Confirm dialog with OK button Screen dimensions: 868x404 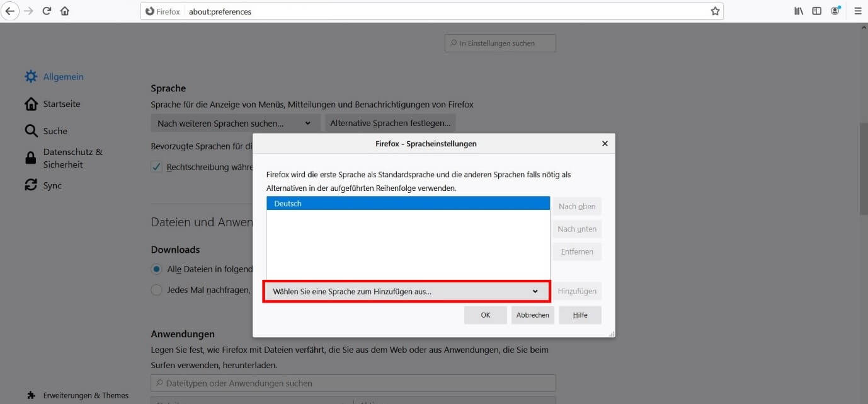pos(486,315)
